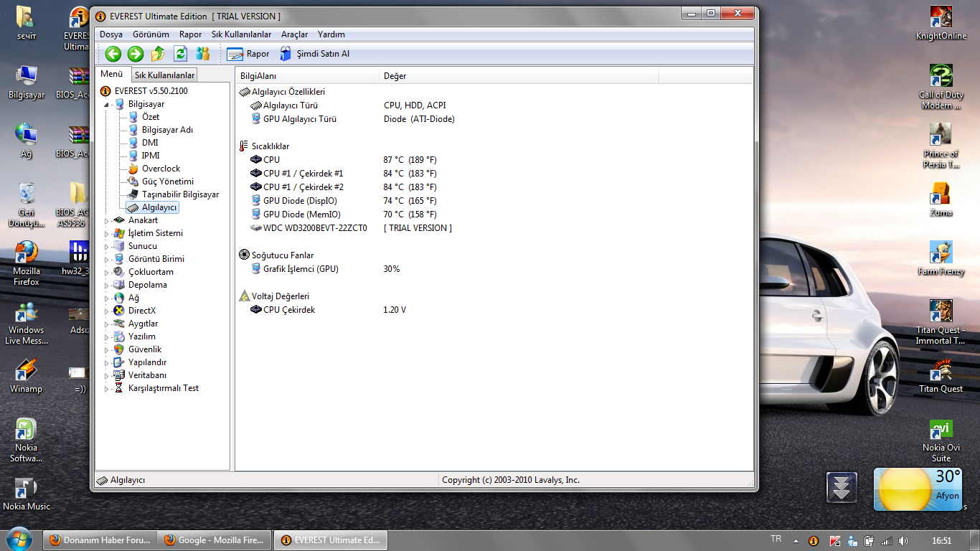Viewport: 980px width, 551px height.
Task: Click the Yapılandır tree icon
Action: (119, 362)
